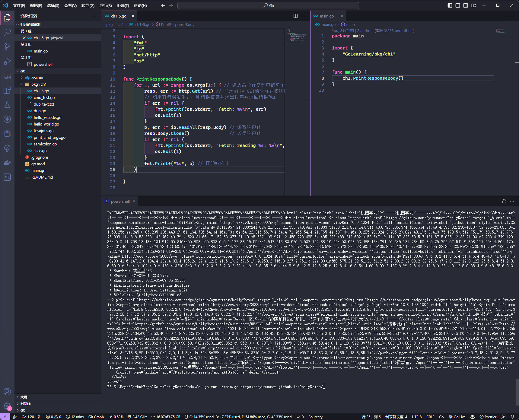Open the Docker whale view
Image resolution: width=519 pixels, height=420 pixels.
click(7, 163)
